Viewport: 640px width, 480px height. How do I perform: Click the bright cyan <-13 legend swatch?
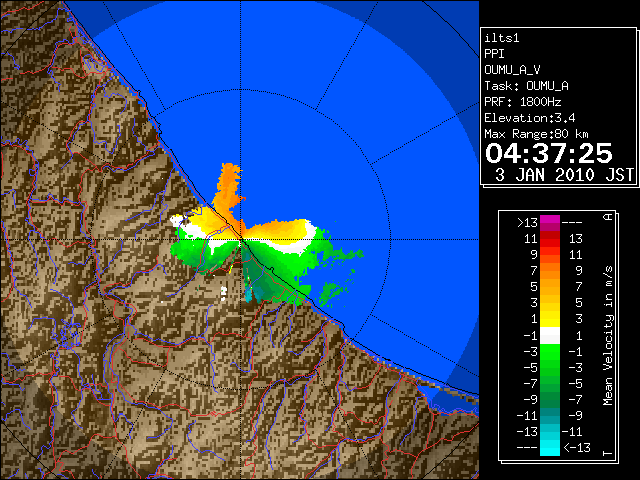(550, 447)
